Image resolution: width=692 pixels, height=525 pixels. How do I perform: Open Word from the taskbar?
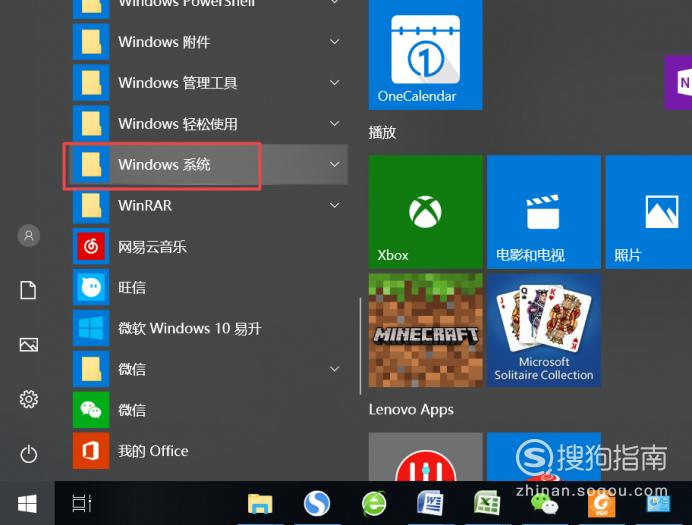pyautogui.click(x=431, y=503)
